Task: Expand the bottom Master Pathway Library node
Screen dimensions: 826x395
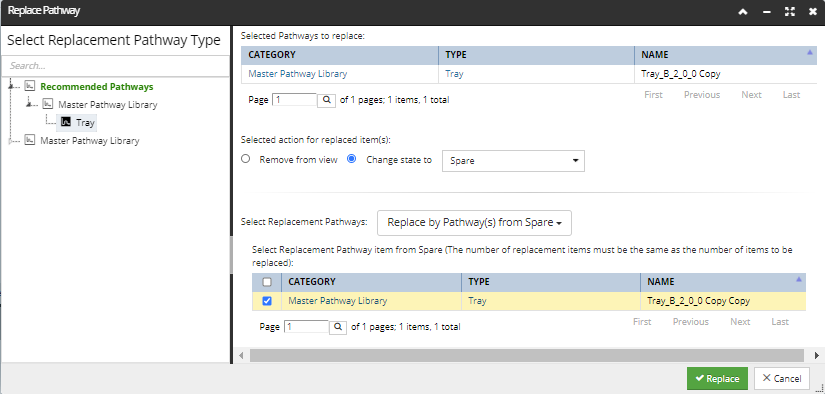Action: pos(12,141)
